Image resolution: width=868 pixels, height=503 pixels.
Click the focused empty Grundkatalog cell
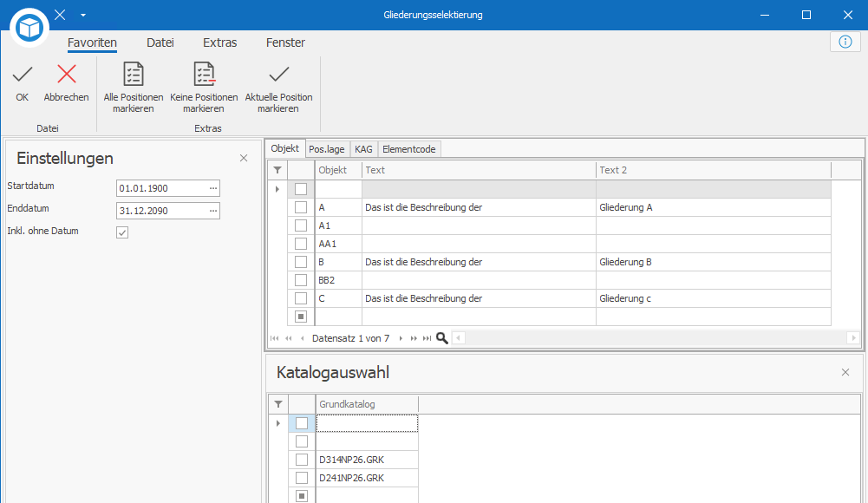[367, 423]
